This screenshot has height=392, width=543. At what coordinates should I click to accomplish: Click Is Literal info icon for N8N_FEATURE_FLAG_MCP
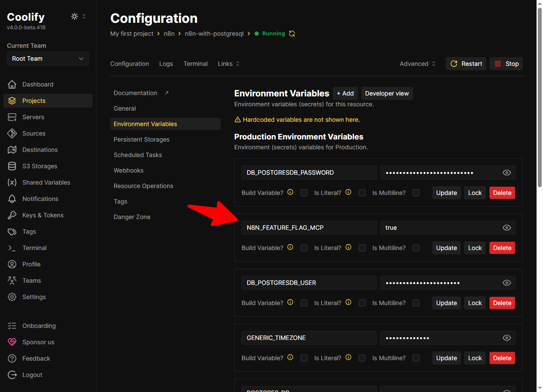(348, 247)
